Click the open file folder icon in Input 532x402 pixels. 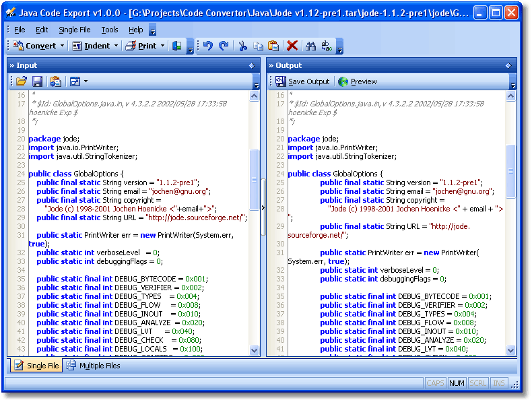point(22,81)
